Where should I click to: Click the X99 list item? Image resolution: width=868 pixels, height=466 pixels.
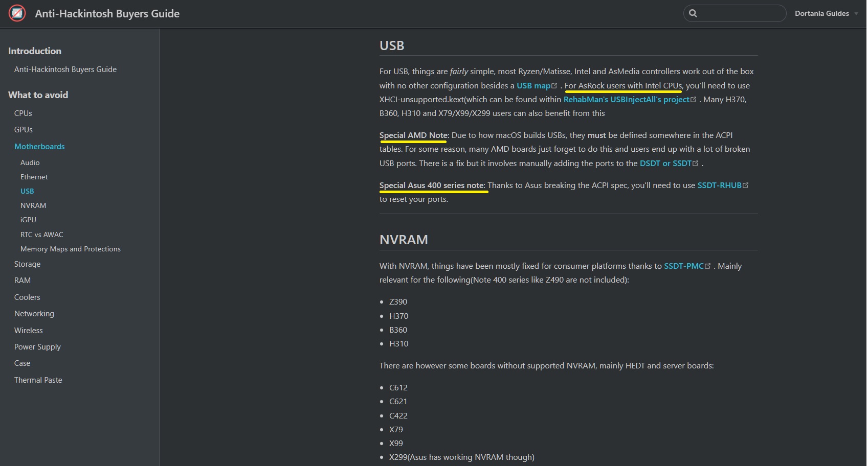(x=396, y=444)
